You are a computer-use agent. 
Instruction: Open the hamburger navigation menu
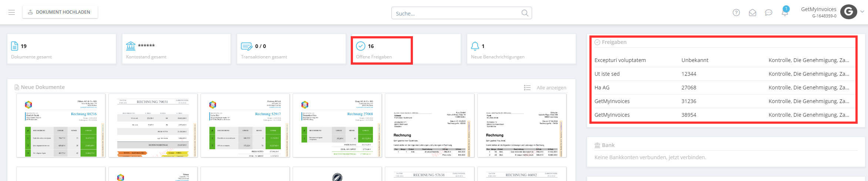(11, 12)
